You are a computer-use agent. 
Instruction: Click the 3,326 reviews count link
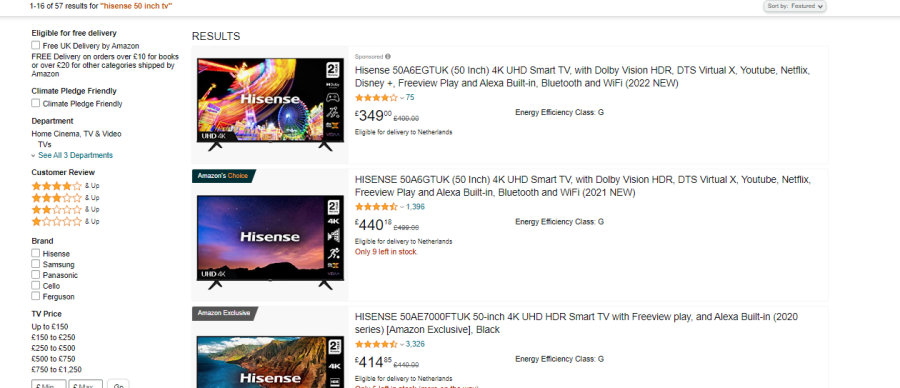[416, 344]
